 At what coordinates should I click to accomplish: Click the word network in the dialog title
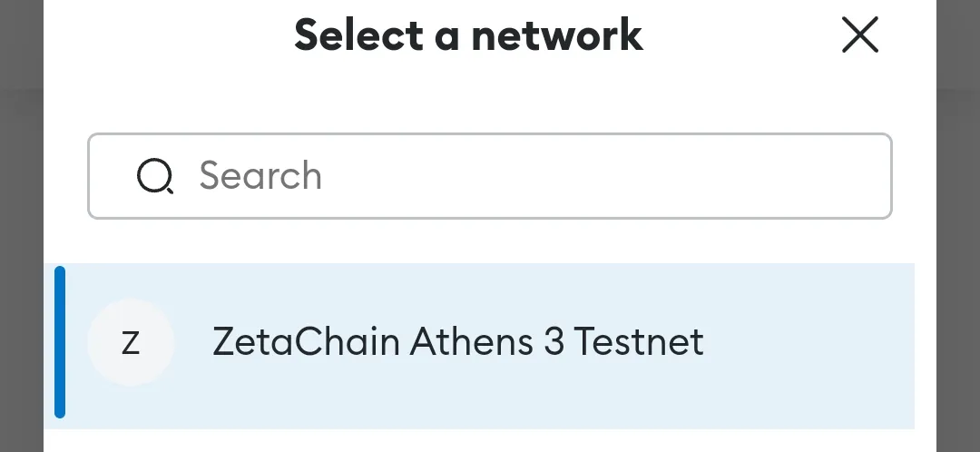556,35
